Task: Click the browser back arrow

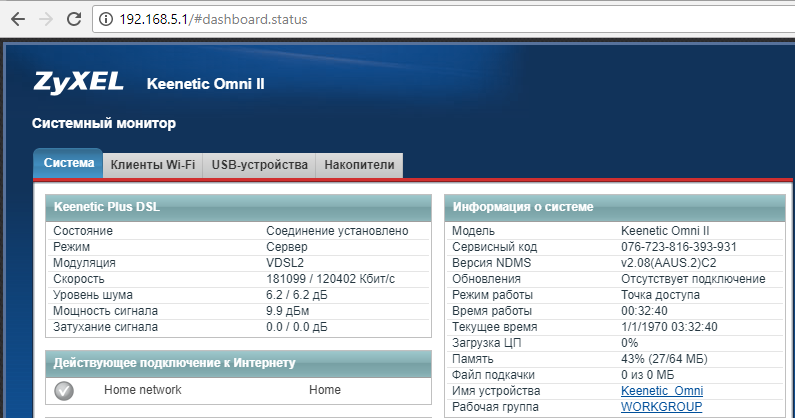Action: (16, 19)
